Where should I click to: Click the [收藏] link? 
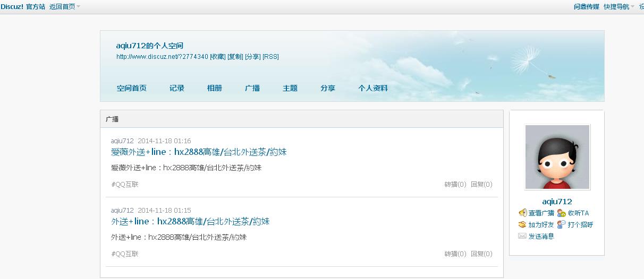pos(218,57)
